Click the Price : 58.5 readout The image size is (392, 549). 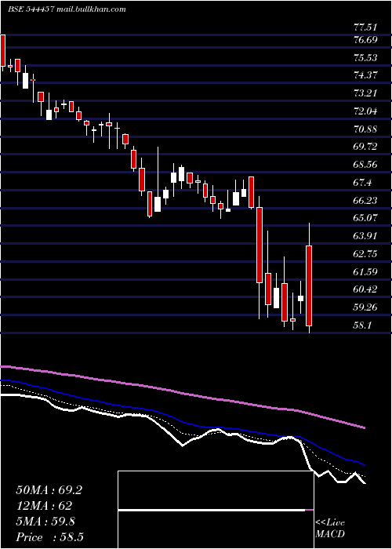(49, 537)
